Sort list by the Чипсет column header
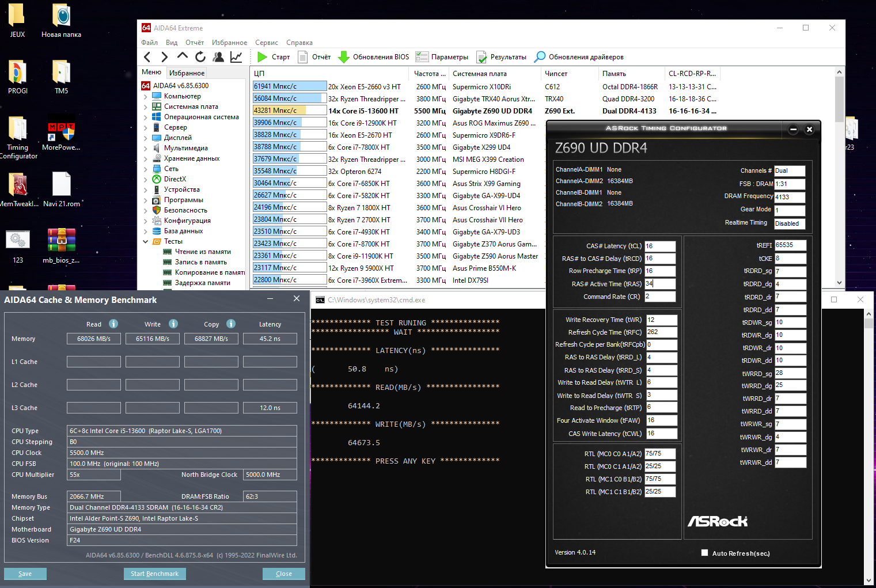This screenshot has height=588, width=876. tap(570, 74)
